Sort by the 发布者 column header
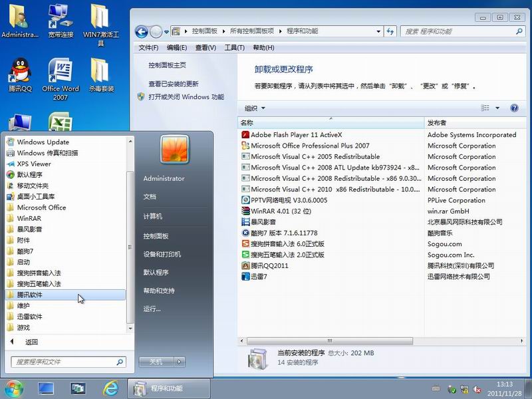 [x=475, y=123]
